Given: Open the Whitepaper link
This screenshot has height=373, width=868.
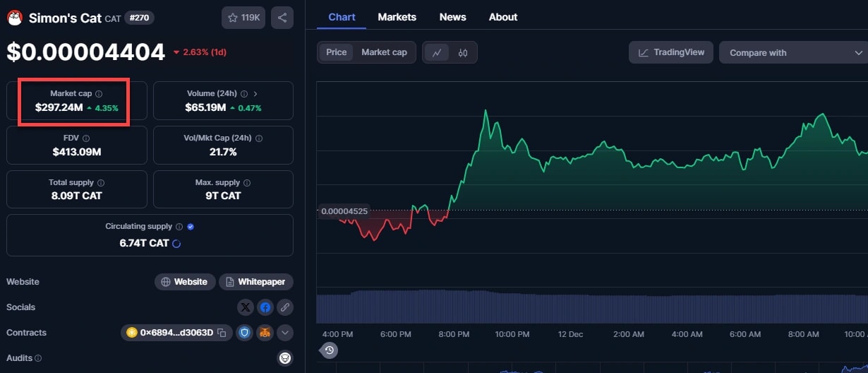Looking at the screenshot, I should tap(255, 282).
